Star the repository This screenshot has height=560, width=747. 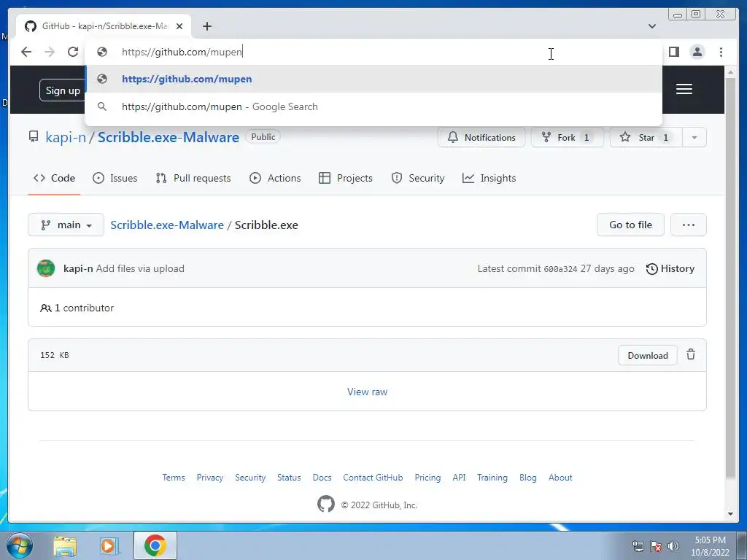point(646,138)
